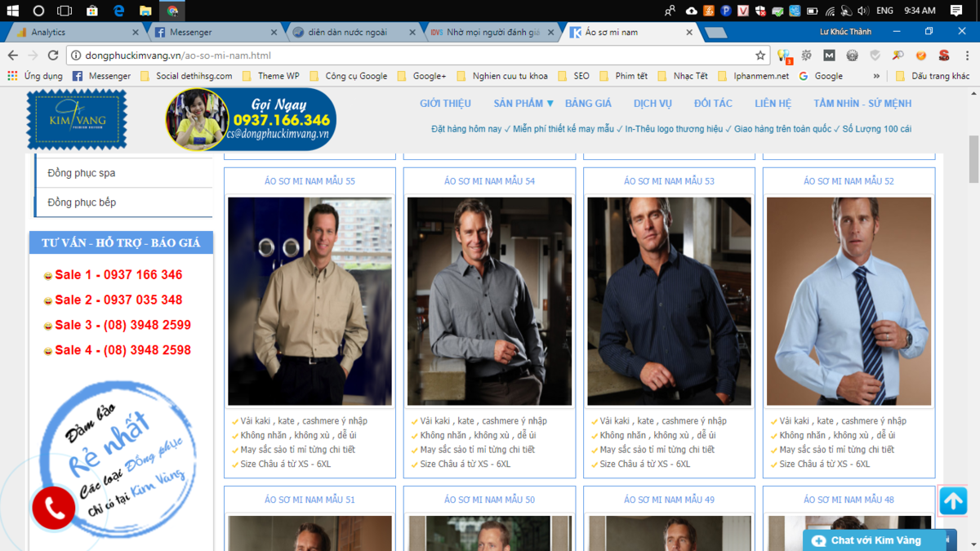Click the blue back-to-top arrow
This screenshot has width=980, height=551.
(953, 500)
